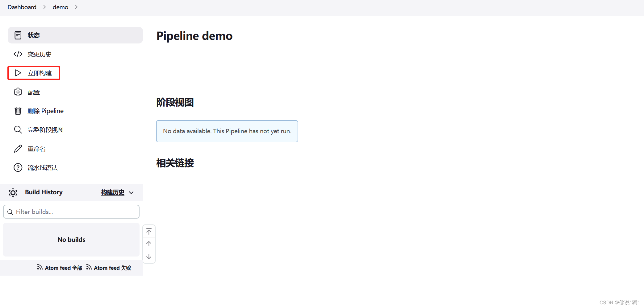Viewport: 644px width, 308px height.
Task: Click RSS icon beside Atom feed 全部
Action: point(40,267)
